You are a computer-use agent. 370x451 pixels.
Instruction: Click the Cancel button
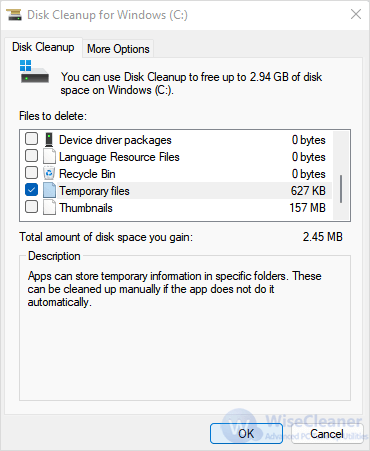coord(327,434)
